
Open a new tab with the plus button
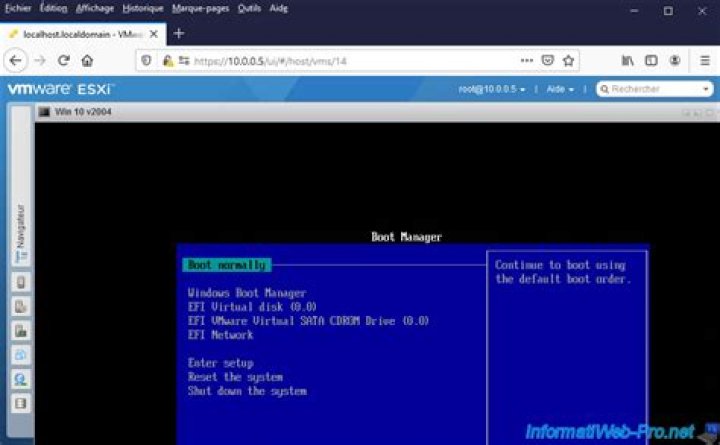tap(179, 34)
